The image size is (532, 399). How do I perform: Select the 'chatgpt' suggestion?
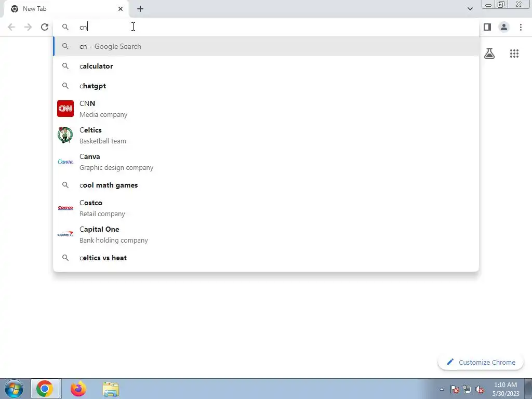266,86
